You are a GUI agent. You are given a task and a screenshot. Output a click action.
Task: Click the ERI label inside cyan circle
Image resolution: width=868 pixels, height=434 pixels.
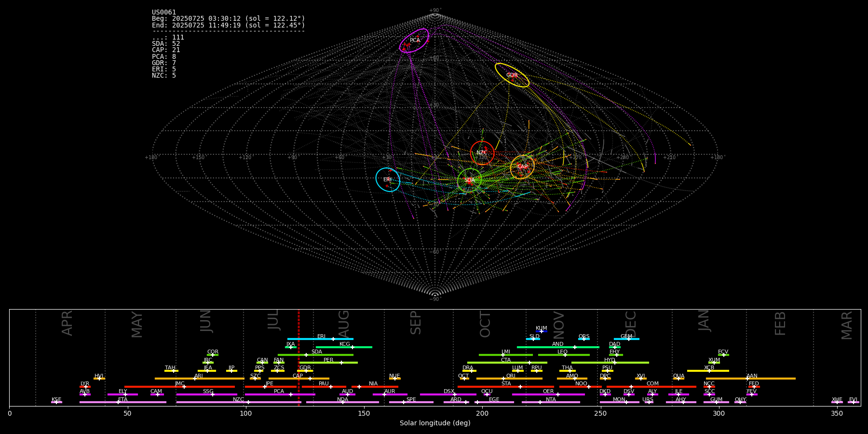[387, 180]
